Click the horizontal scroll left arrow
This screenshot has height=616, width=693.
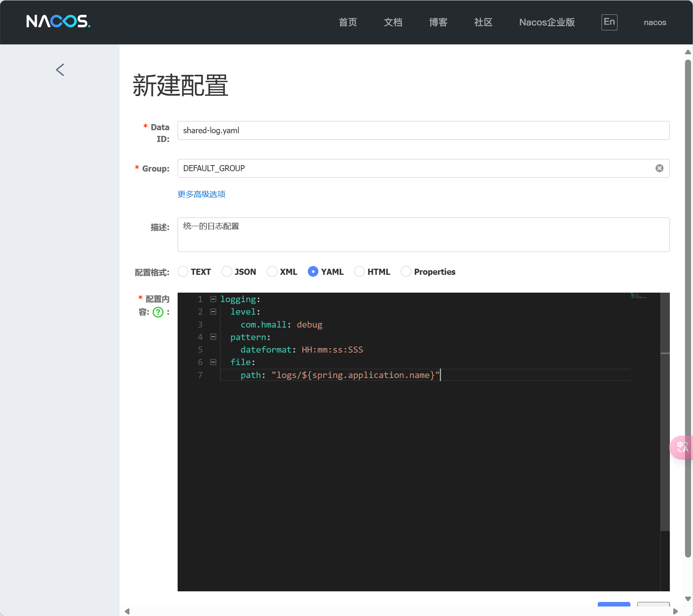[x=127, y=611]
